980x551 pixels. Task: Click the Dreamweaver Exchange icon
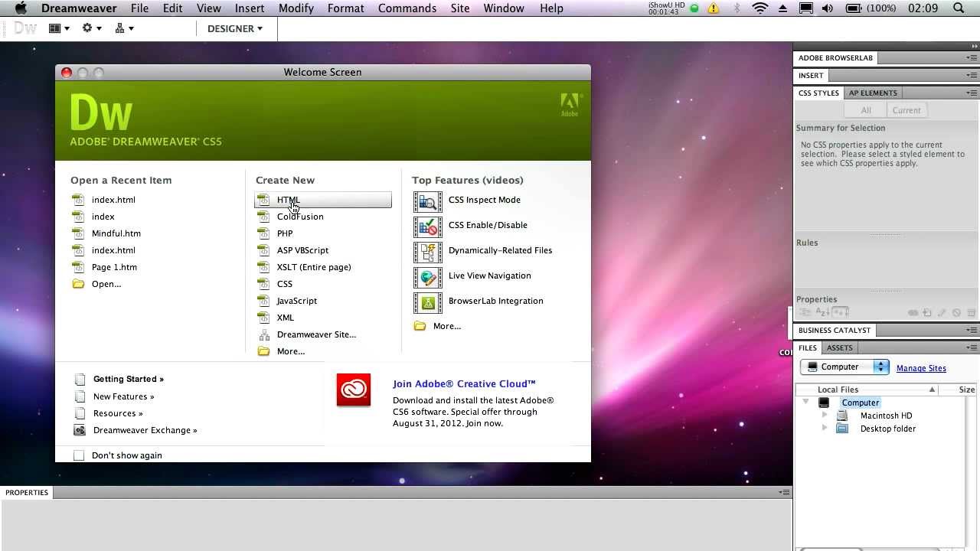point(79,430)
